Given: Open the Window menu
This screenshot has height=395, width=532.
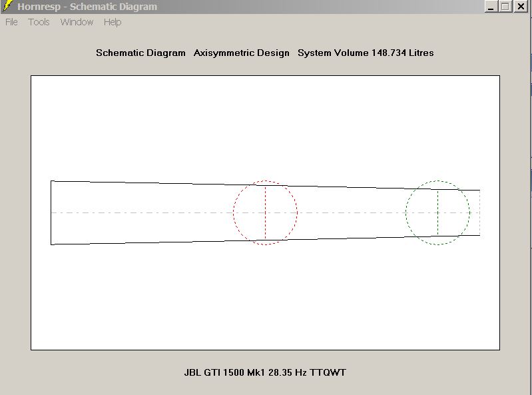Looking at the screenshot, I should coord(77,22).
